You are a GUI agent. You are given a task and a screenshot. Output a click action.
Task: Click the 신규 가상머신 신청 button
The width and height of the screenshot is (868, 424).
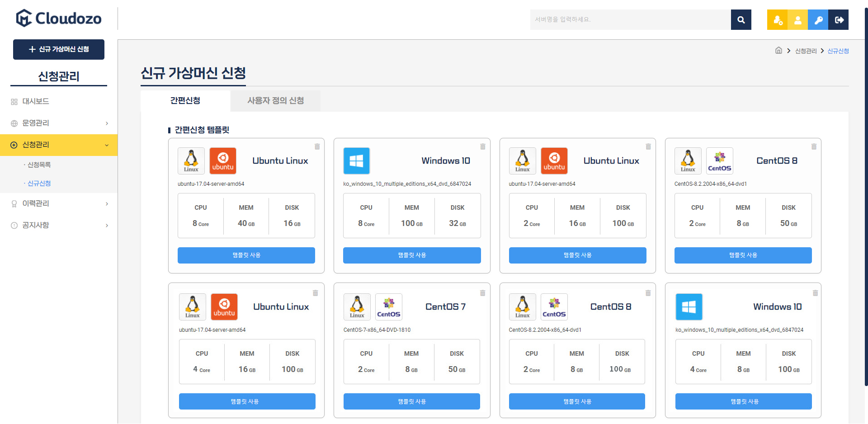[x=59, y=49]
